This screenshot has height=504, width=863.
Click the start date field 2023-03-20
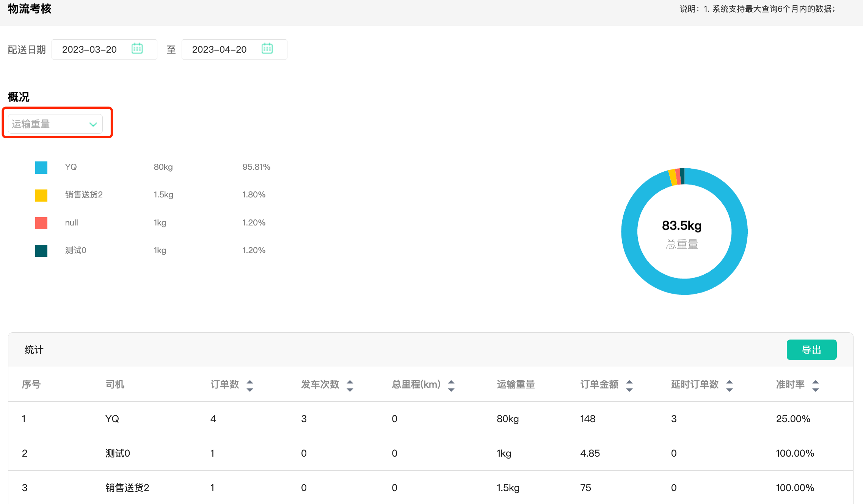[x=90, y=50]
